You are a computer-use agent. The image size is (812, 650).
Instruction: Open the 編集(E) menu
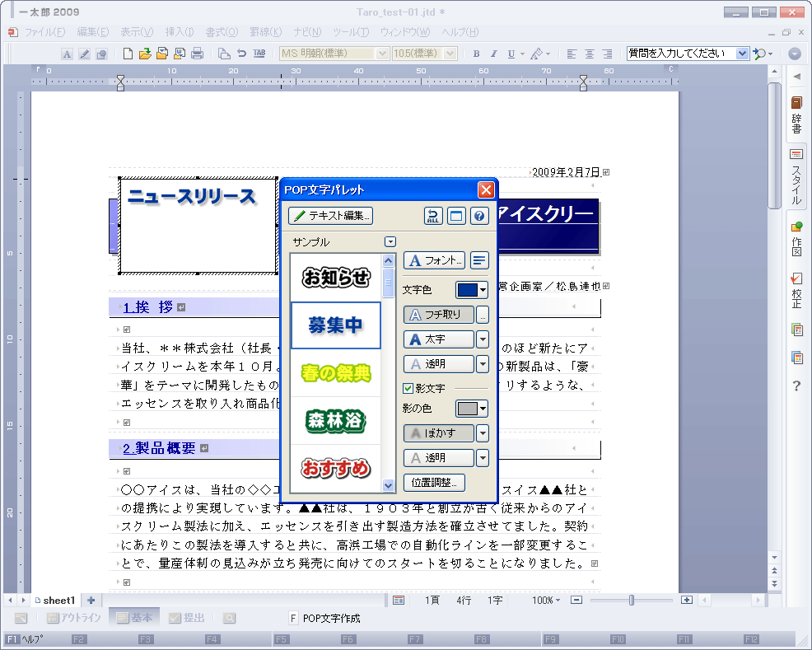93,32
